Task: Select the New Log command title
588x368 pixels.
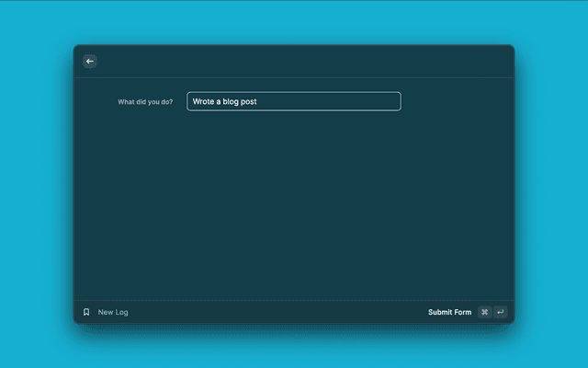Action: pyautogui.click(x=113, y=312)
